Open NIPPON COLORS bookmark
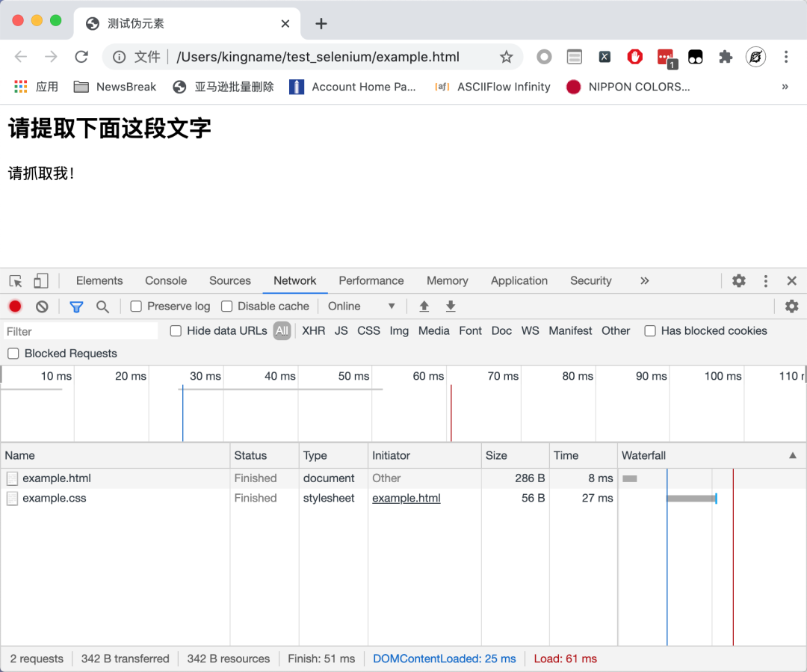Image resolution: width=807 pixels, height=672 pixels. [628, 87]
